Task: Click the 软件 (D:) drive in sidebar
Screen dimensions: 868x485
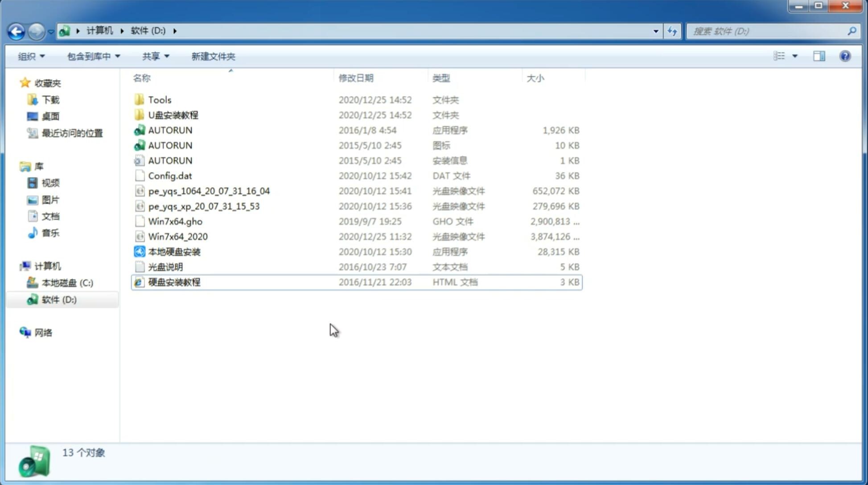Action: pos(59,299)
